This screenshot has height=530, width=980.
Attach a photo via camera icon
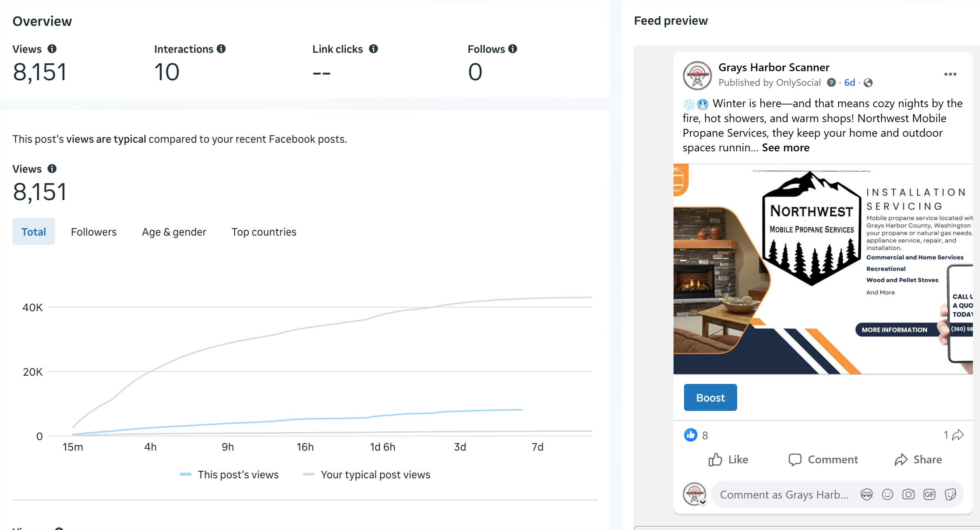(x=908, y=494)
